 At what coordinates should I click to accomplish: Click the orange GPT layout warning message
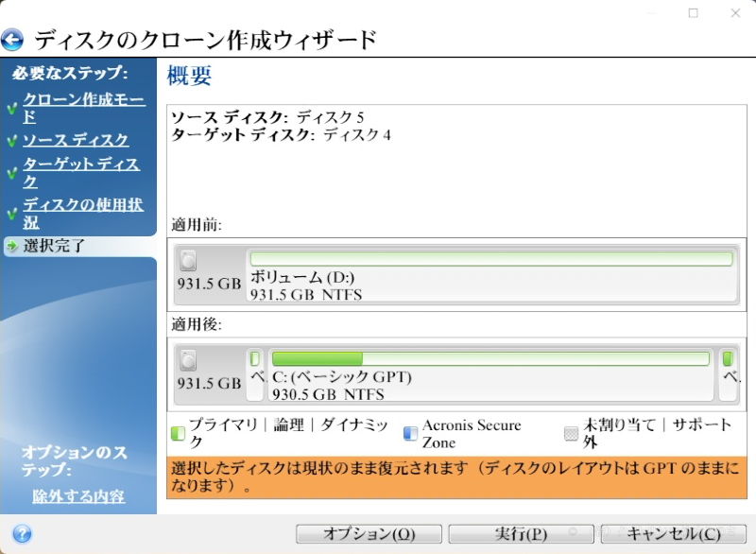456,477
